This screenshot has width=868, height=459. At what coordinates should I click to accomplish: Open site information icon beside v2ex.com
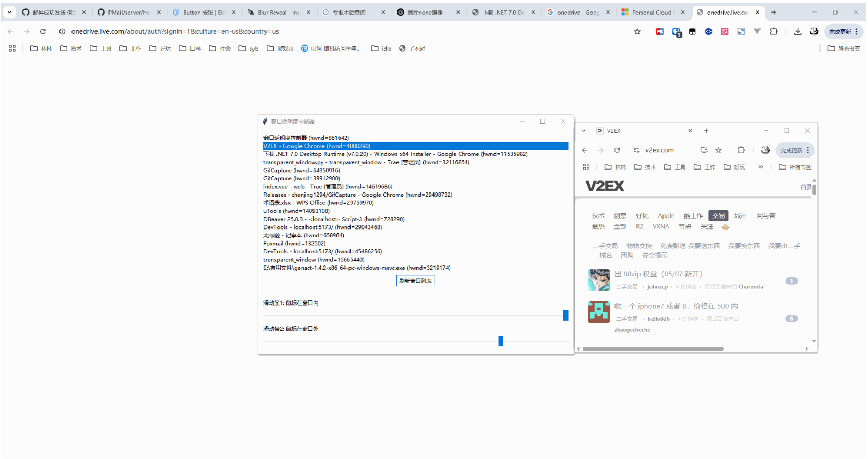click(x=636, y=150)
